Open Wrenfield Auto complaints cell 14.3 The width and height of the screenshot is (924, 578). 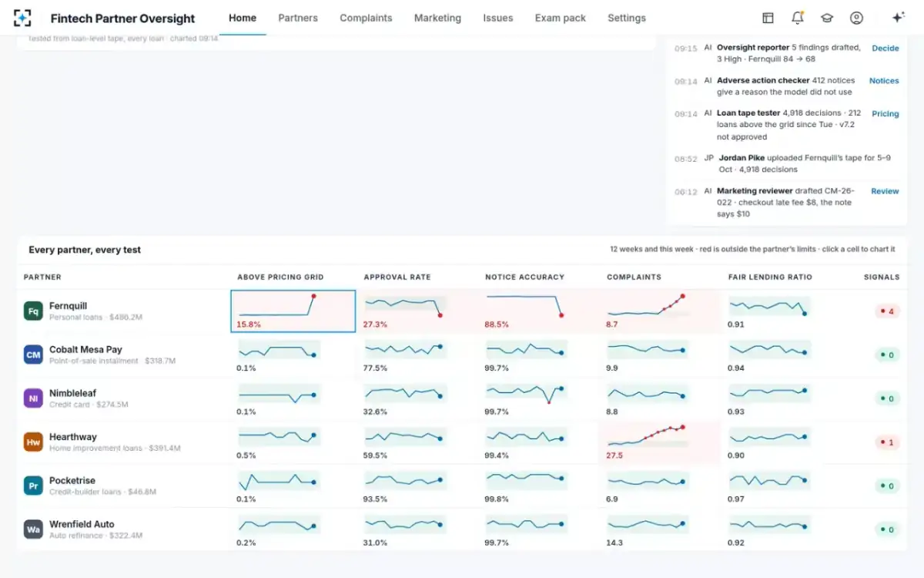pyautogui.click(x=661, y=529)
